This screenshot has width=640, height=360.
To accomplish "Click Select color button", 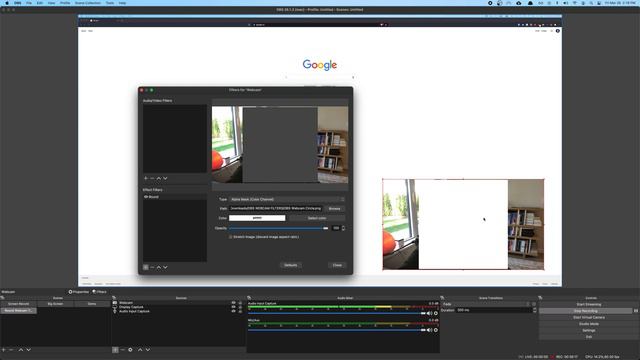I will pos(317,218).
